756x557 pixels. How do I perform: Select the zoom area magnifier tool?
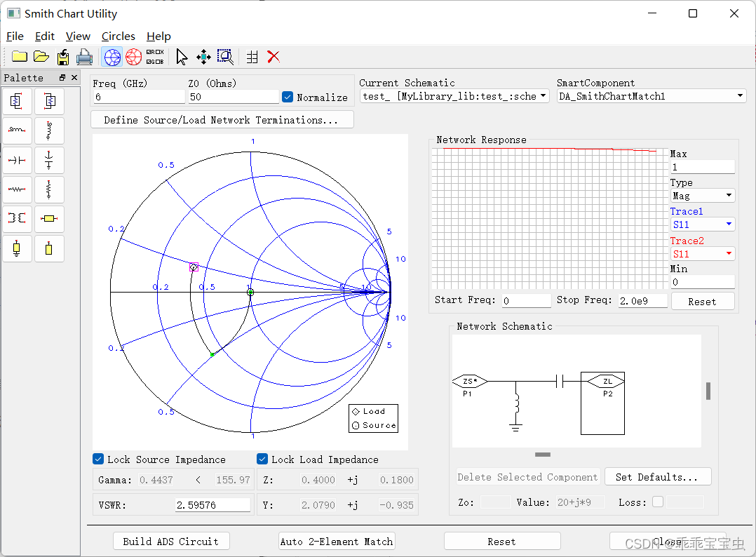[225, 57]
